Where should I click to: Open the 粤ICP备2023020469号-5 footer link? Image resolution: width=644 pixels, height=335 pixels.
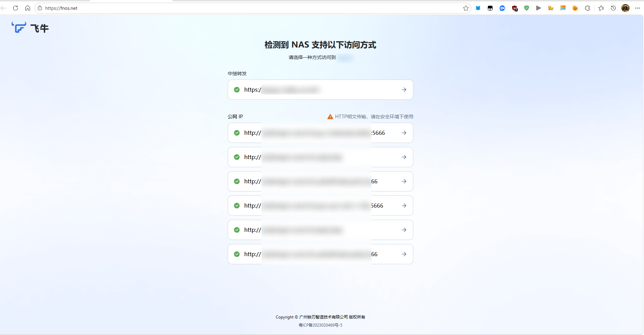[x=320, y=325]
